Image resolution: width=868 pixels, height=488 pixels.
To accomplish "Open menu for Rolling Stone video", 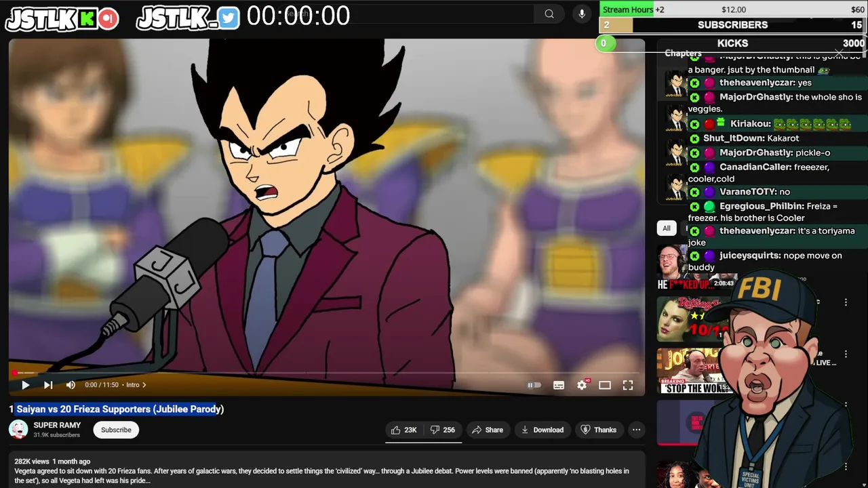I will [x=846, y=302].
